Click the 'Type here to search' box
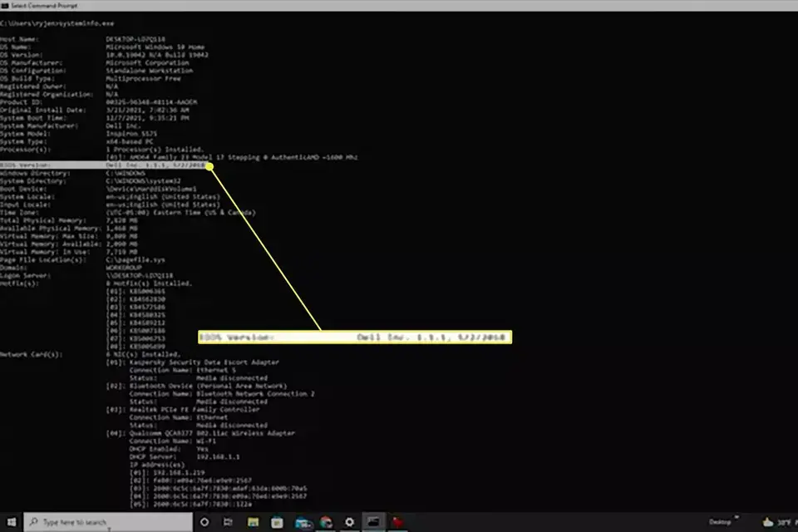This screenshot has height=532, width=798. (x=108, y=522)
